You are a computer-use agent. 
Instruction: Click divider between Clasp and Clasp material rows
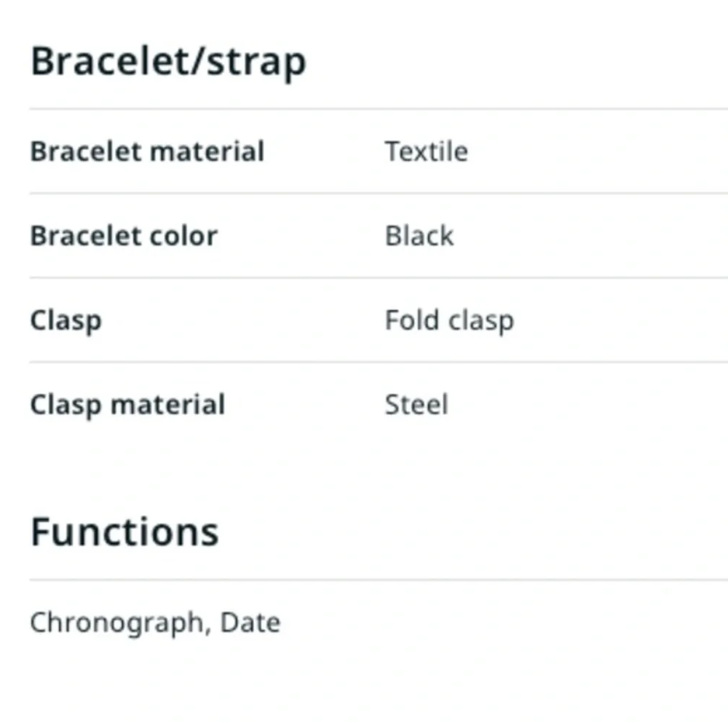pyautogui.click(x=379, y=362)
